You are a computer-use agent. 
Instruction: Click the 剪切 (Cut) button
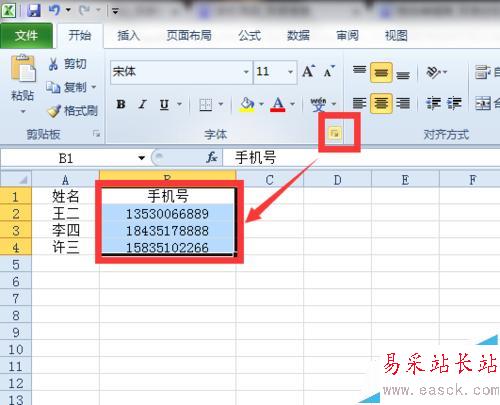coord(67,64)
